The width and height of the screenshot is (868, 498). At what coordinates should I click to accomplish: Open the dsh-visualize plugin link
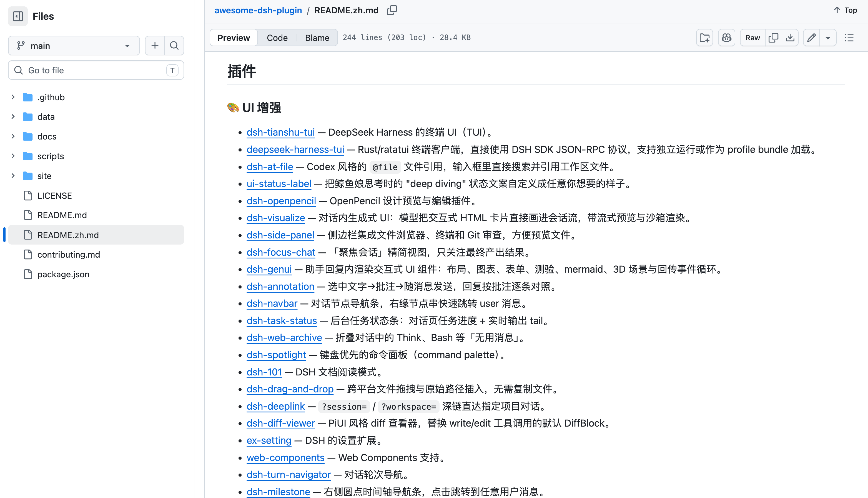pyautogui.click(x=276, y=218)
